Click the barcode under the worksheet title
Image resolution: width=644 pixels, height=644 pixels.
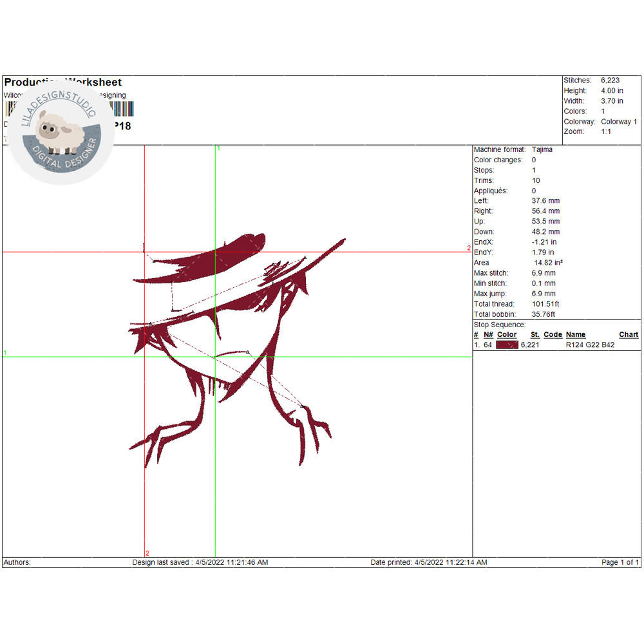tap(119, 109)
